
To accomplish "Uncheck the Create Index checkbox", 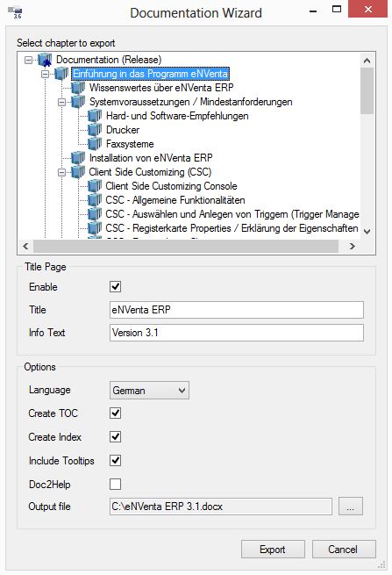I will pos(116,437).
